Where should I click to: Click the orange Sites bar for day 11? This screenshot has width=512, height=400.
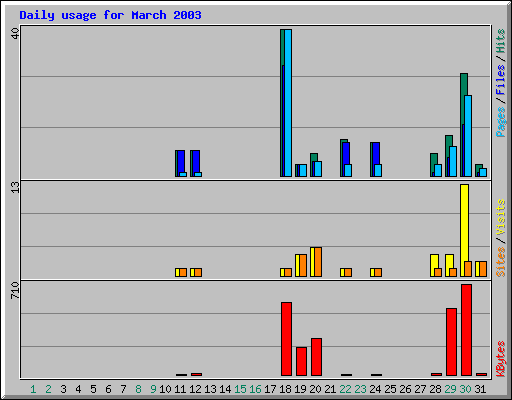coord(183,272)
